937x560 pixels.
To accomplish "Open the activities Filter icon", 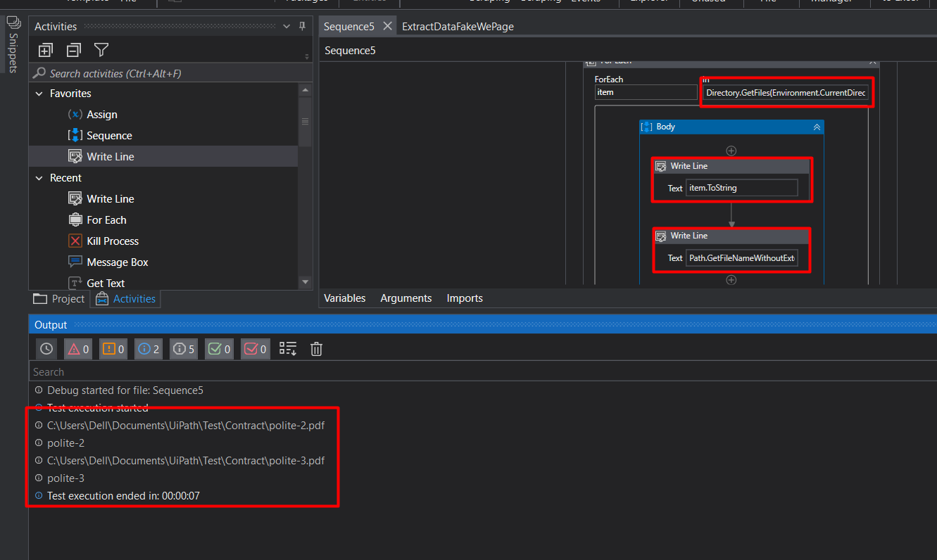I will (x=101, y=50).
